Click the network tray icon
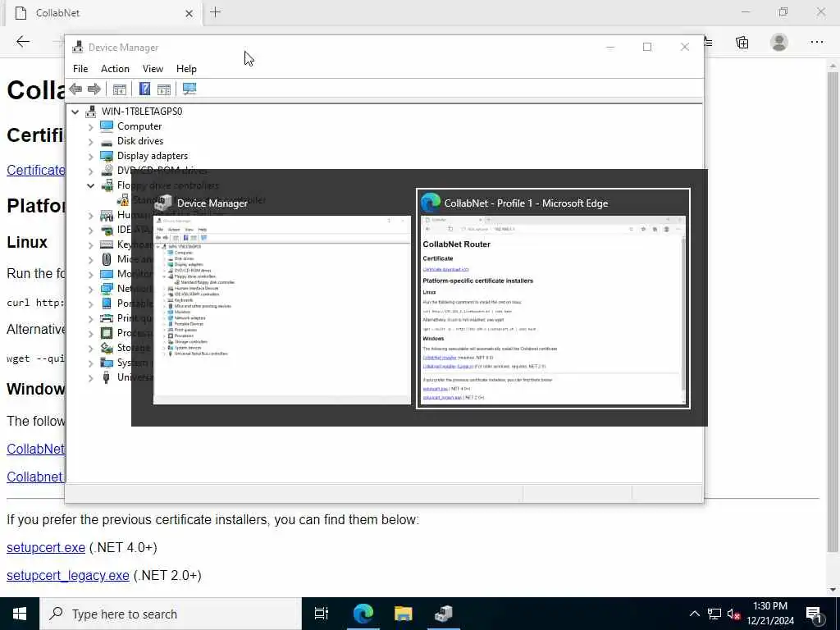 [x=714, y=614]
